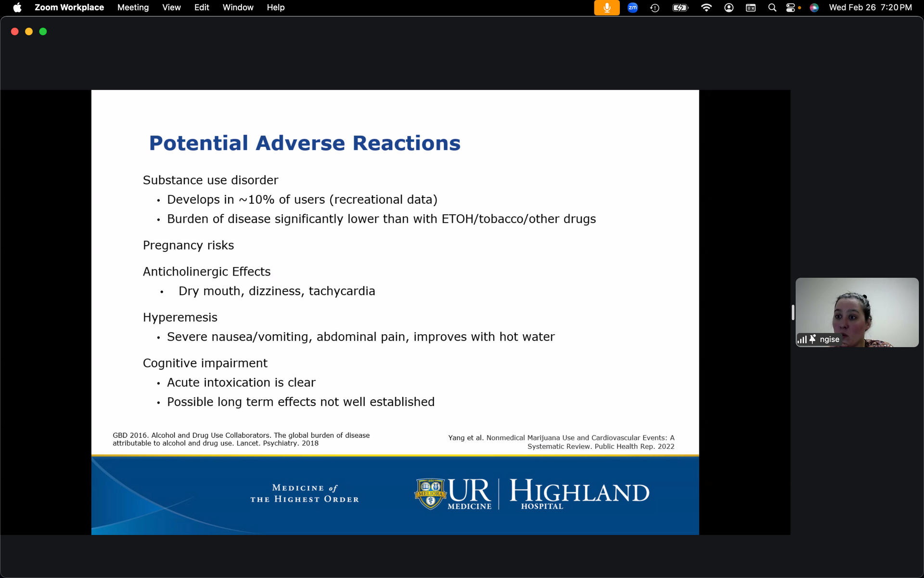This screenshot has width=924, height=578.
Task: Open the date and time dropdown
Action: pyautogui.click(x=870, y=8)
